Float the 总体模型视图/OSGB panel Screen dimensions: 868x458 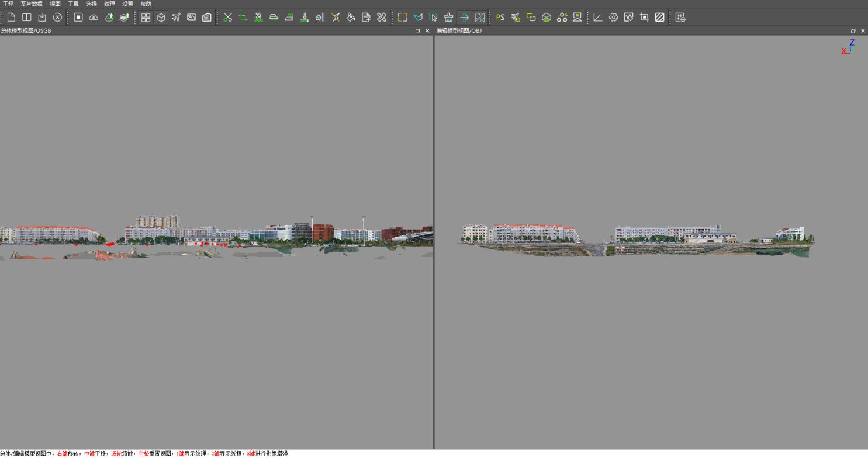[x=417, y=31]
